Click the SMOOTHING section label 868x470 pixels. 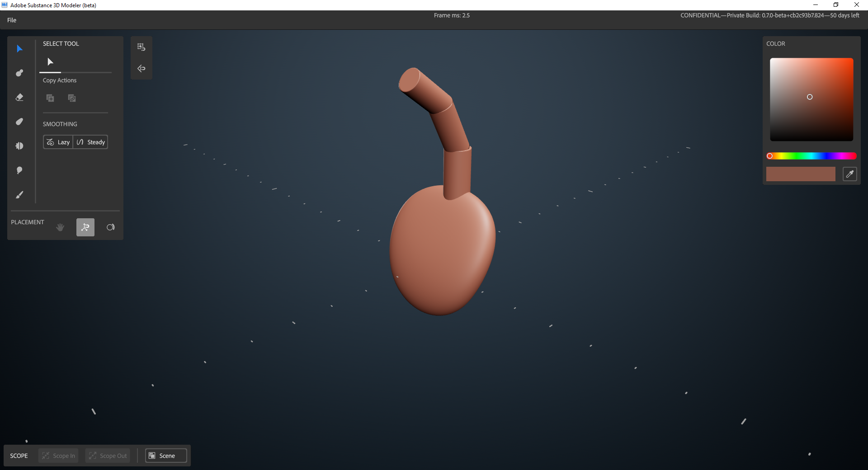[x=60, y=124]
